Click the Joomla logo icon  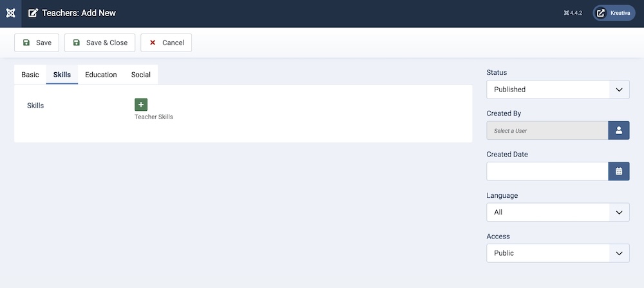pyautogui.click(x=11, y=13)
